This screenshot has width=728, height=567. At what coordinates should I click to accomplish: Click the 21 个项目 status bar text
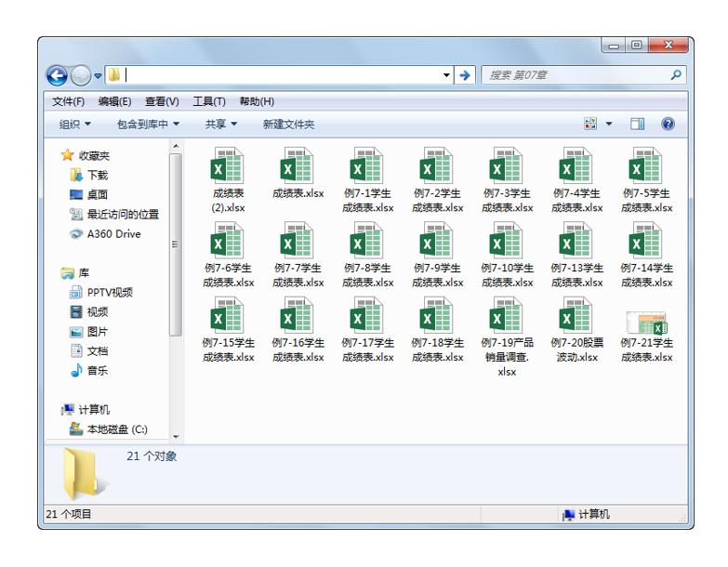[68, 514]
